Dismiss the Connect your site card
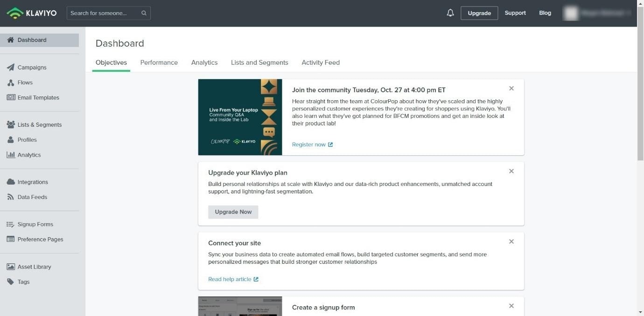Screen dimensions: 644x316 [511, 241]
